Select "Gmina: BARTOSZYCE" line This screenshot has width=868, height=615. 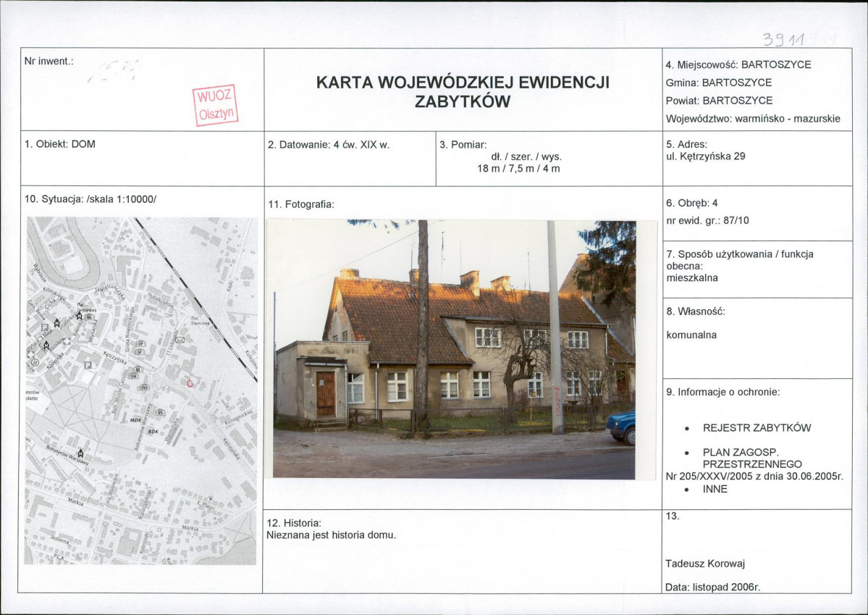[719, 83]
